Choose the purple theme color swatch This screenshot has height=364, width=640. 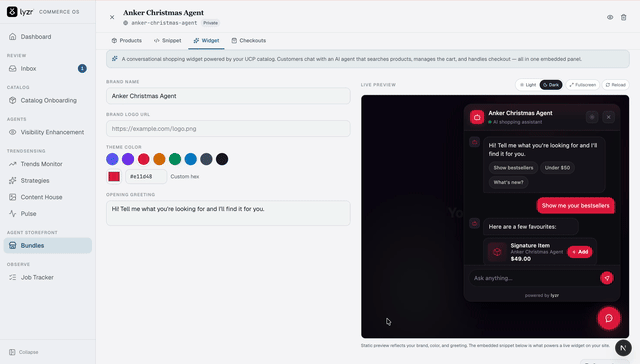point(128,159)
